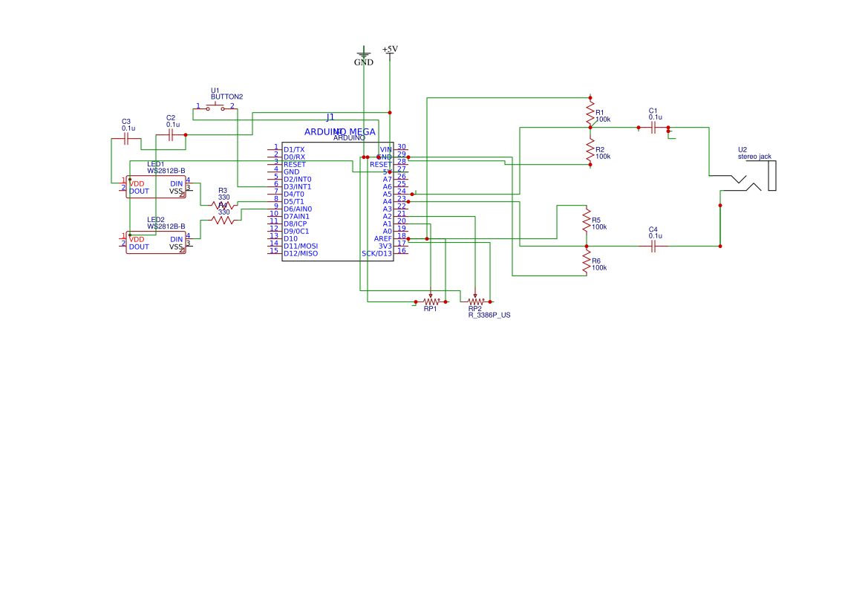Click the D11/MOSI pin label

pyautogui.click(x=301, y=246)
